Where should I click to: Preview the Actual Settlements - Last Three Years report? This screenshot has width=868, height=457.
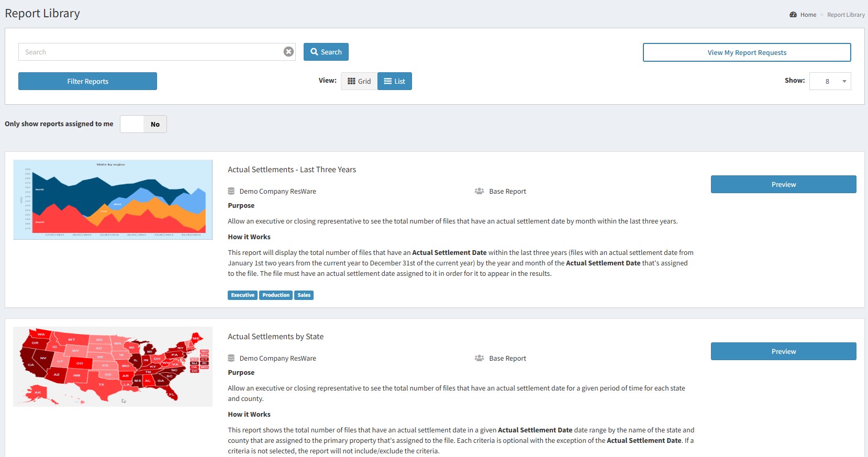(783, 184)
